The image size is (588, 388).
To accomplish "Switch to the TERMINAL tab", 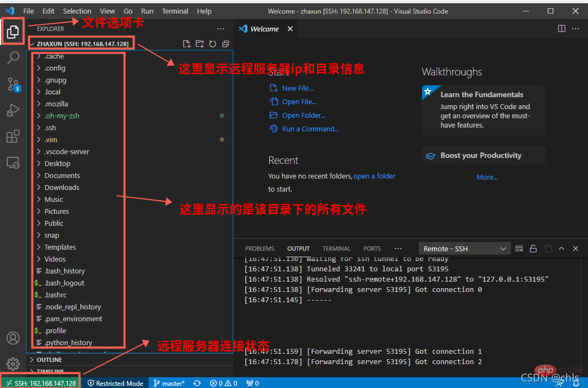I will 336,248.
